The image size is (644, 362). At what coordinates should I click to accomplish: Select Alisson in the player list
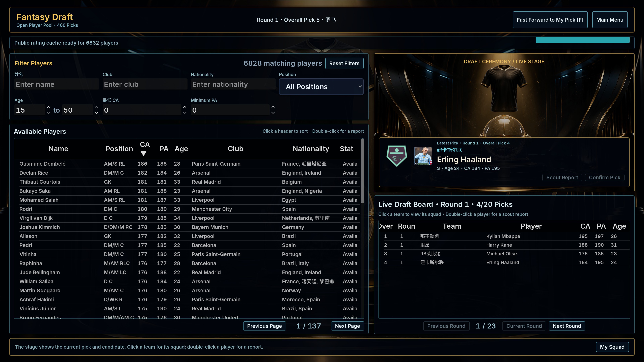pos(190,236)
